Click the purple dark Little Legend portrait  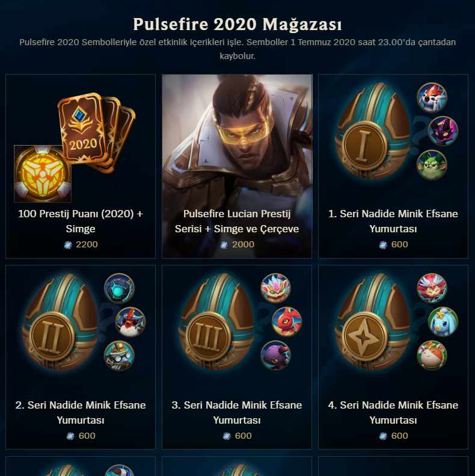[x=443, y=131]
